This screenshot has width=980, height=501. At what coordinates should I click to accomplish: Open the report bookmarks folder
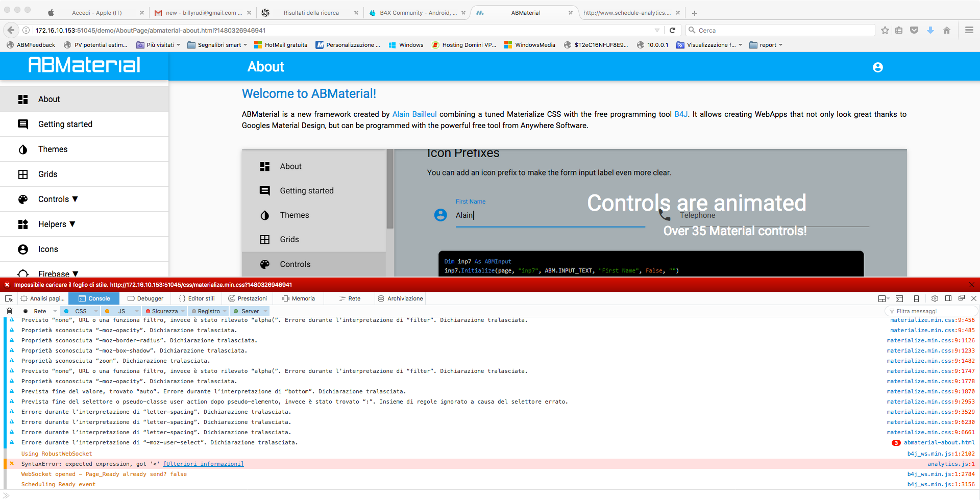(x=766, y=45)
